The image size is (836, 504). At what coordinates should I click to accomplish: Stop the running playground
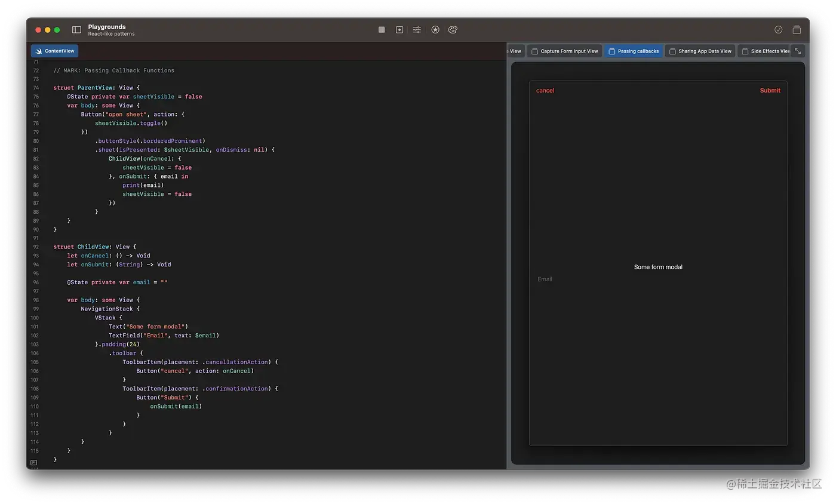coord(382,30)
